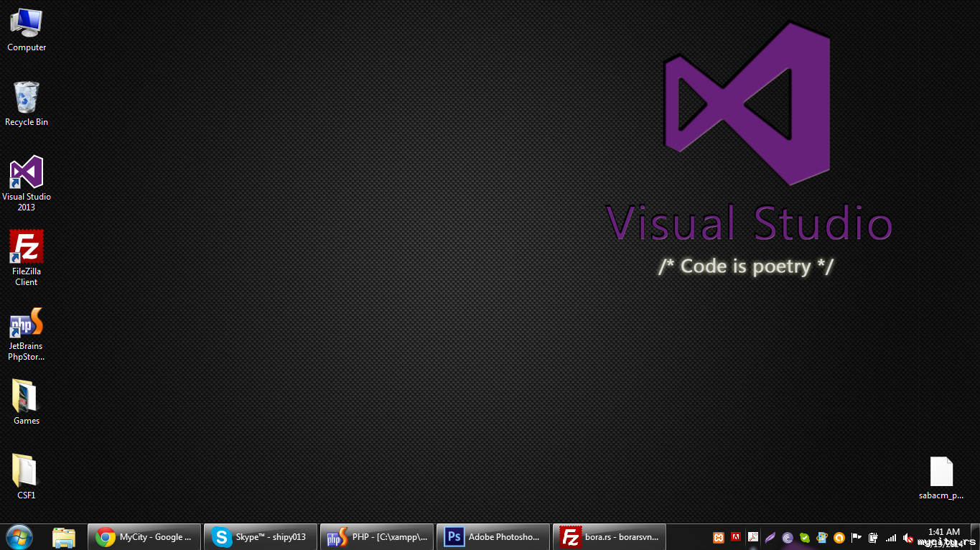Select the CSF1 folder on desktop
This screenshot has width=980, height=550.
pyautogui.click(x=27, y=477)
